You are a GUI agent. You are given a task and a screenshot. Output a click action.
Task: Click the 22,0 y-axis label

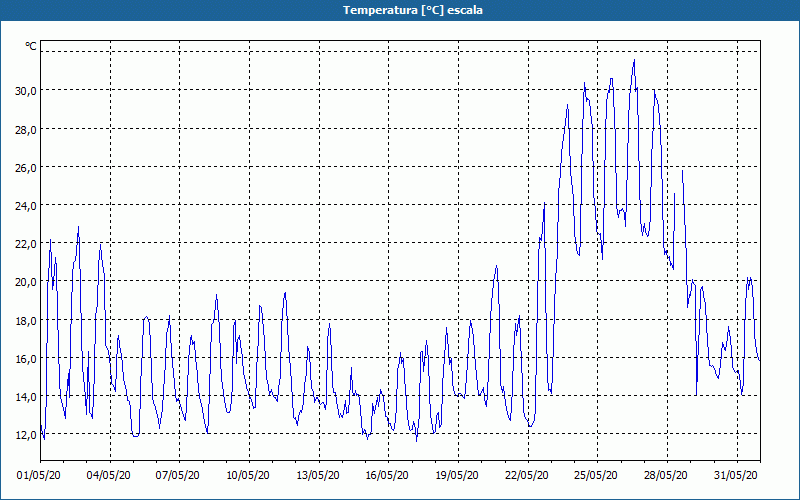tap(26, 244)
